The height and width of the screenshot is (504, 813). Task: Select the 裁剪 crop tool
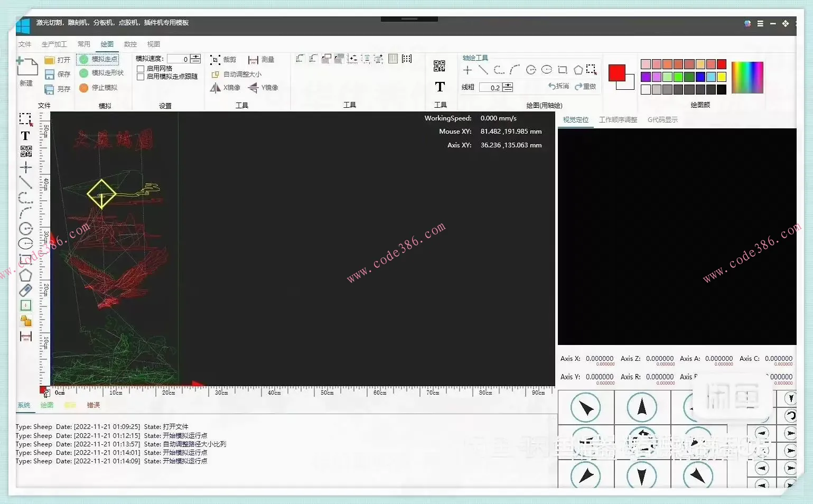[215, 60]
